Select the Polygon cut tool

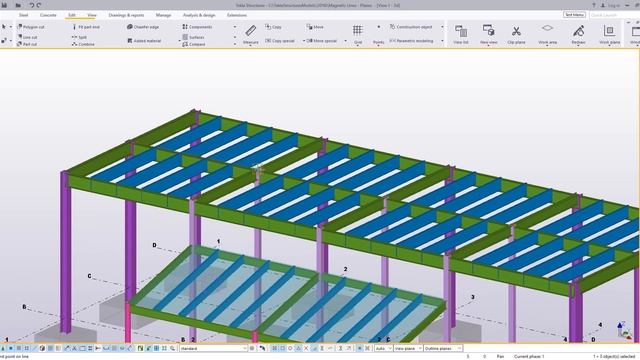(31, 27)
